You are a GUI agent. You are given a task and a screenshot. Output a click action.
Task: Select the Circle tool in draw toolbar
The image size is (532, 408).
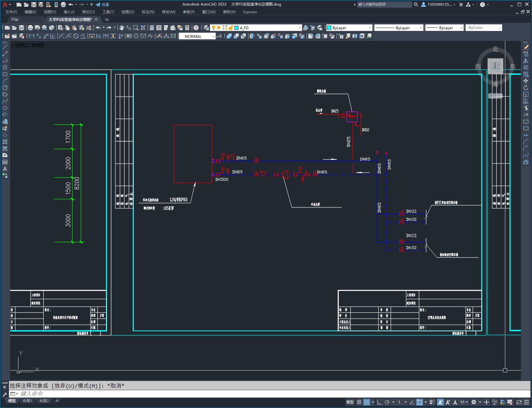[5, 88]
